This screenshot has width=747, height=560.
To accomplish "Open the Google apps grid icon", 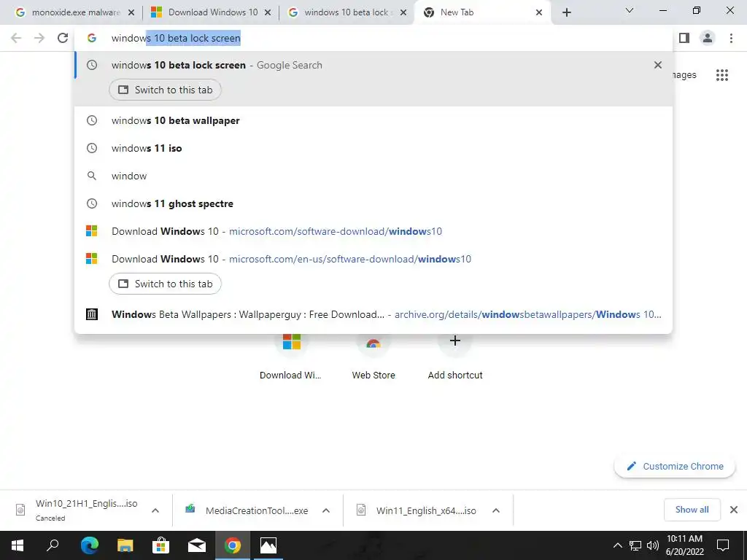I will [722, 75].
